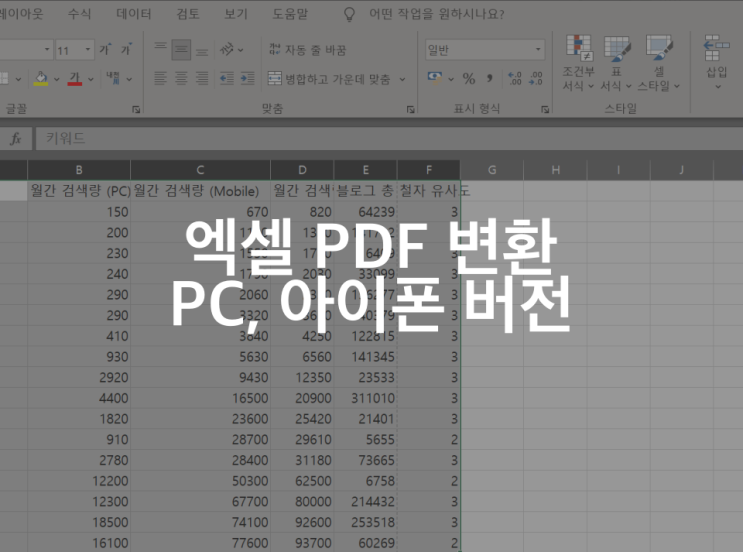Open the 도움말 ribbon tab
Screen dimensions: 743x552
pos(290,14)
